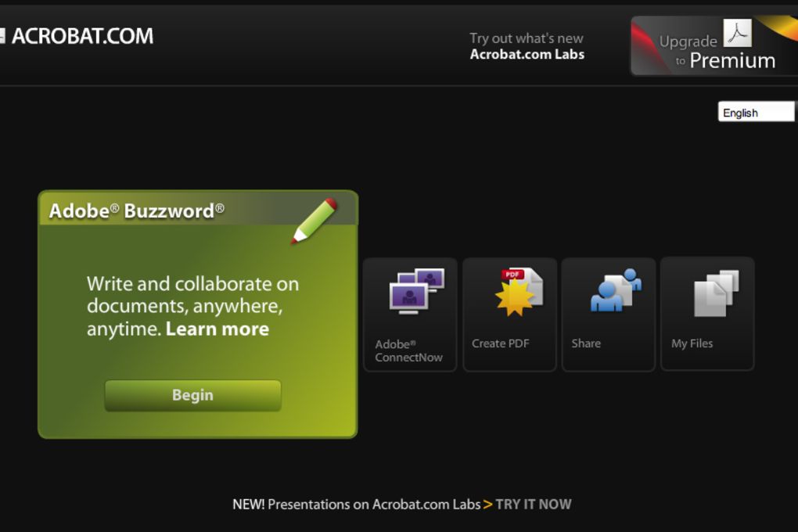The image size is (798, 532).
Task: Click the My Files label
Action: click(692, 343)
